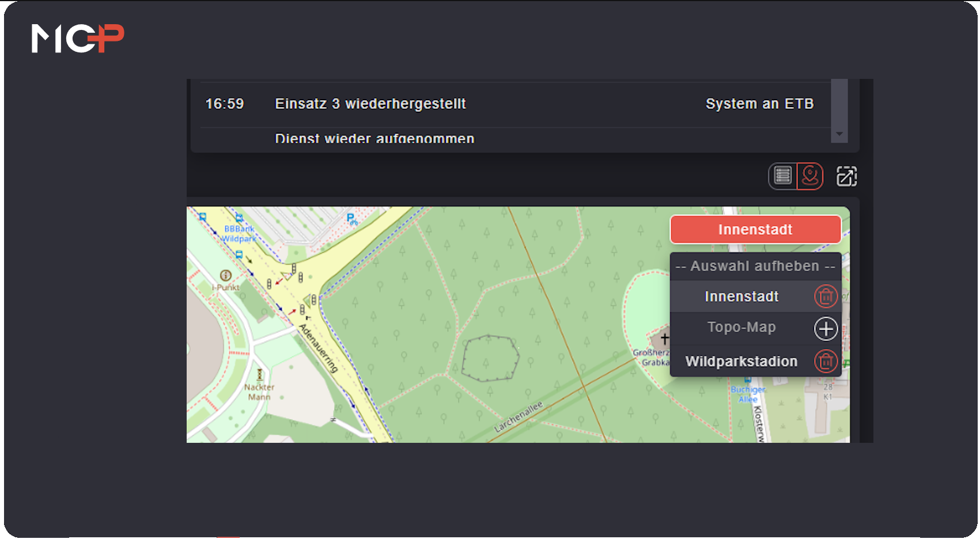Delete the Wildparkstadion map entry
The width and height of the screenshot is (980, 539).
826,362
